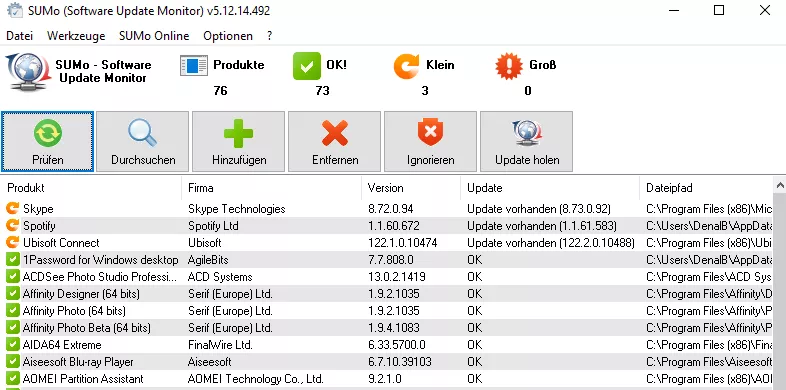
Task: Click the orange Klein updates icon
Action: [407, 66]
